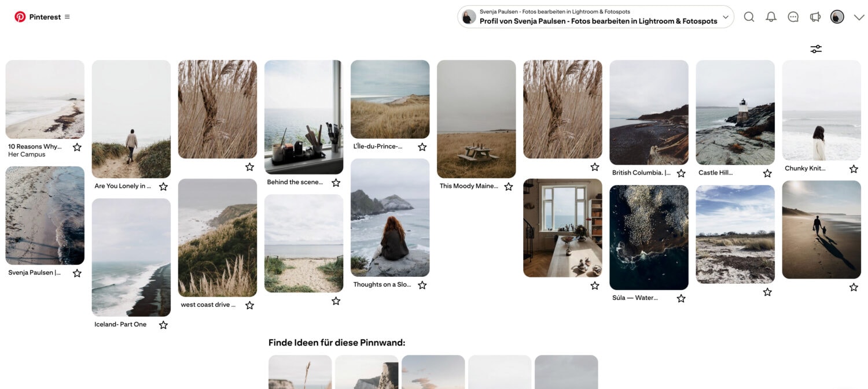Open messages via the chat bubble icon
This screenshot has height=389, width=868.
(x=793, y=17)
